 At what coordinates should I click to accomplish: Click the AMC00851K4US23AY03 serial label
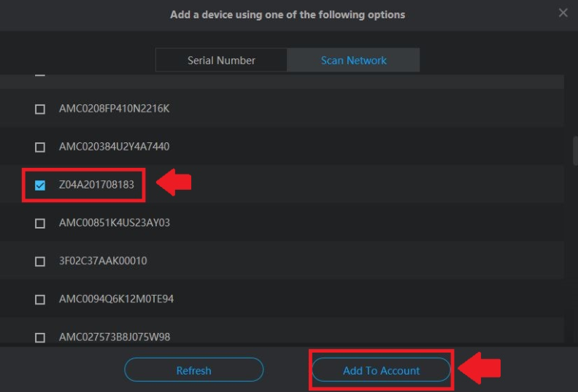[114, 223]
